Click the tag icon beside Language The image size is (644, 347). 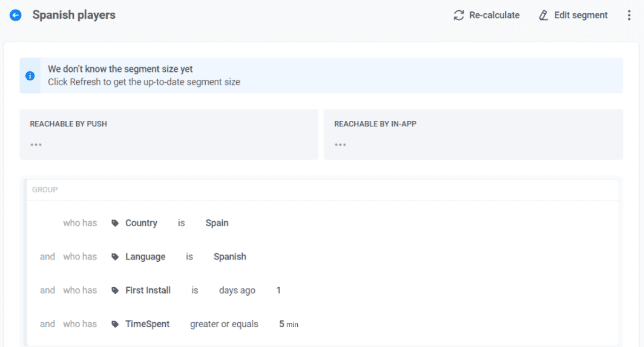(115, 257)
